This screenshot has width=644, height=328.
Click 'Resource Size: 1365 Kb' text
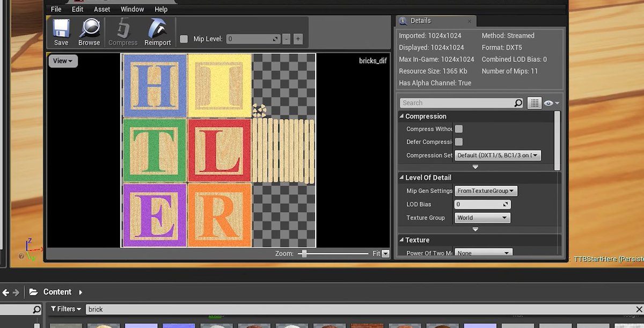pyautogui.click(x=434, y=71)
